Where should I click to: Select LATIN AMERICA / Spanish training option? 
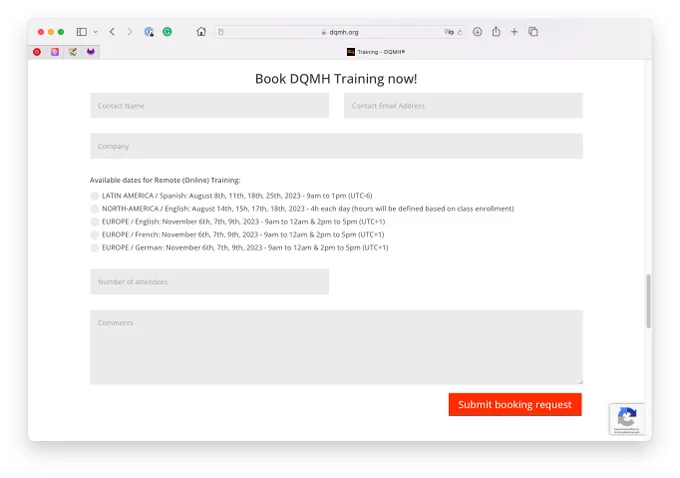point(94,196)
